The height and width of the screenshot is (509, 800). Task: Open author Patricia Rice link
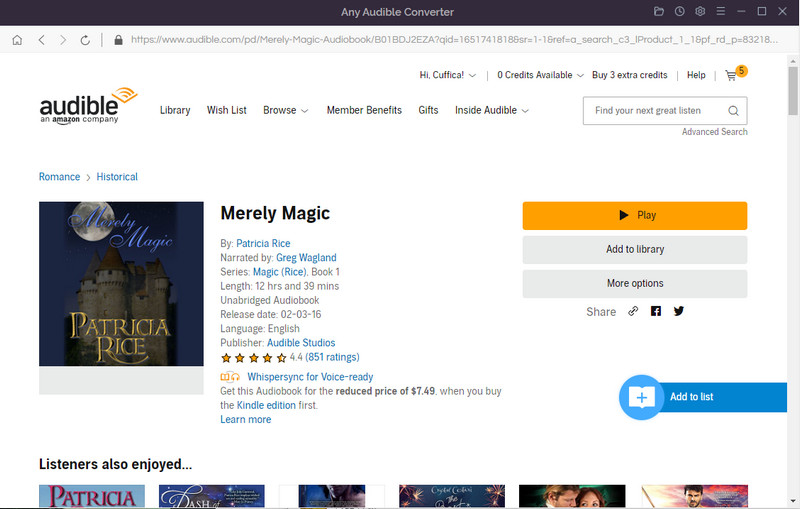(263, 243)
